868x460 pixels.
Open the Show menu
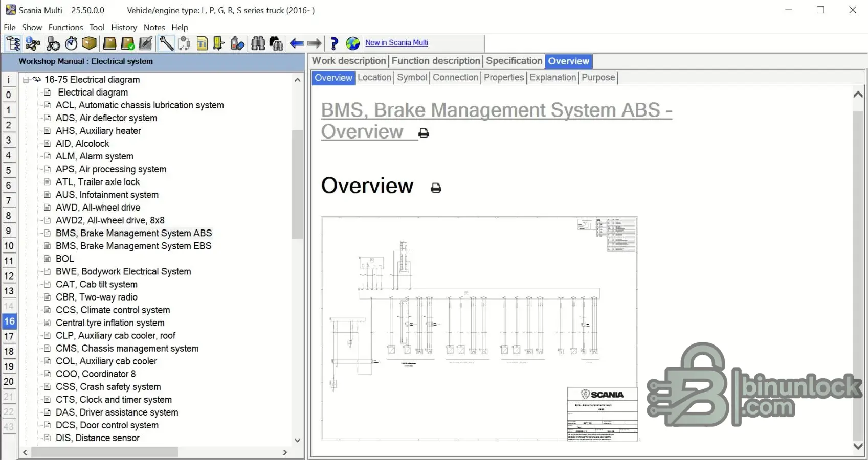point(32,27)
